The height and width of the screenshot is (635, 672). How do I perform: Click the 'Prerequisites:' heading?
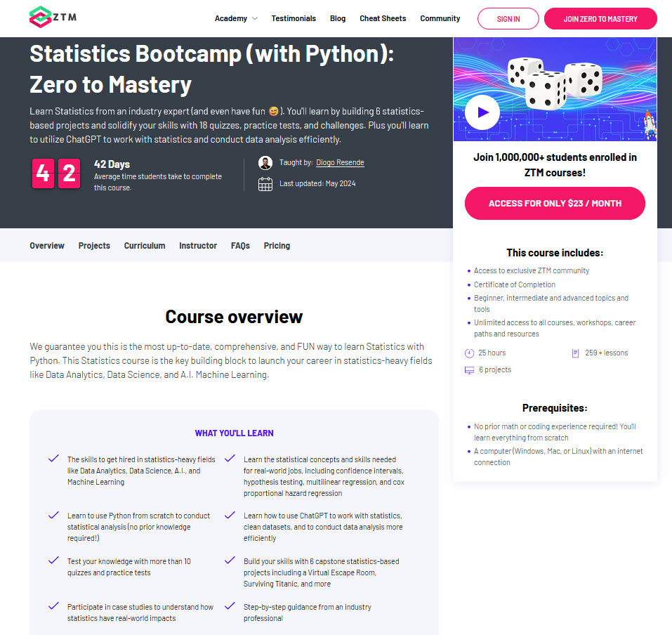(x=555, y=408)
